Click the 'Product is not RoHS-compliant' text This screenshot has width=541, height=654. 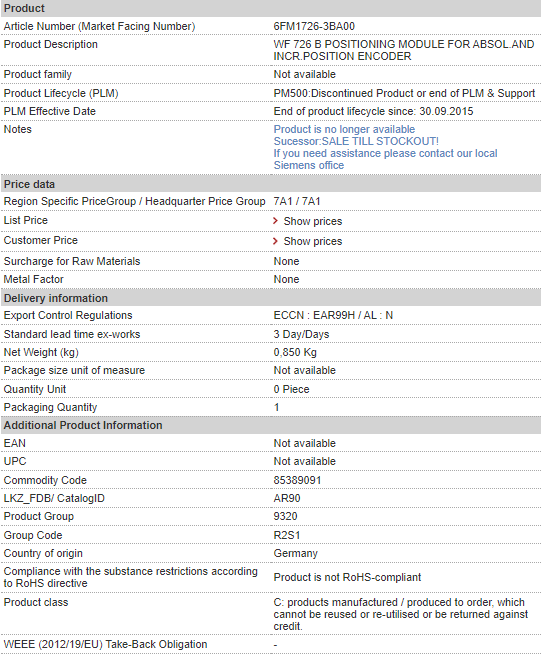(x=347, y=577)
